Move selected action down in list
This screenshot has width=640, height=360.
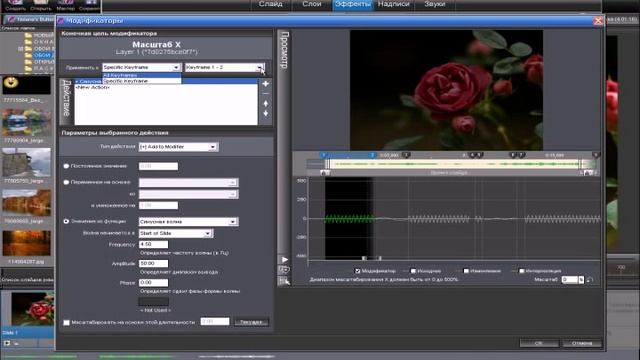(266, 113)
